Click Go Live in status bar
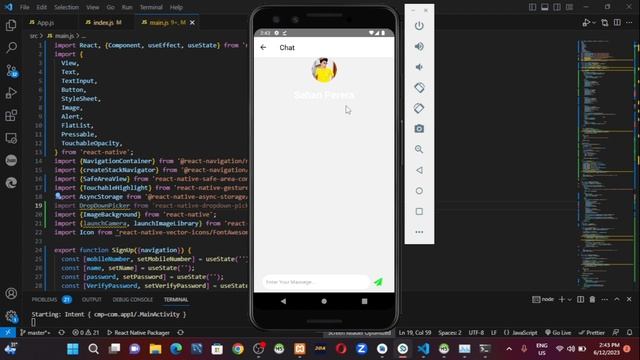This screenshot has height=360, width=640. pos(558,332)
